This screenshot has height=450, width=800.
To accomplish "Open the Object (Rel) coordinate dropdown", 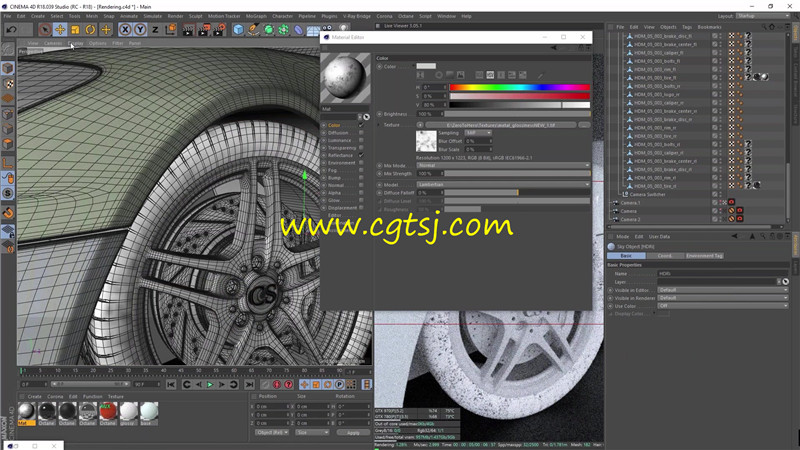I will pyautogui.click(x=272, y=432).
